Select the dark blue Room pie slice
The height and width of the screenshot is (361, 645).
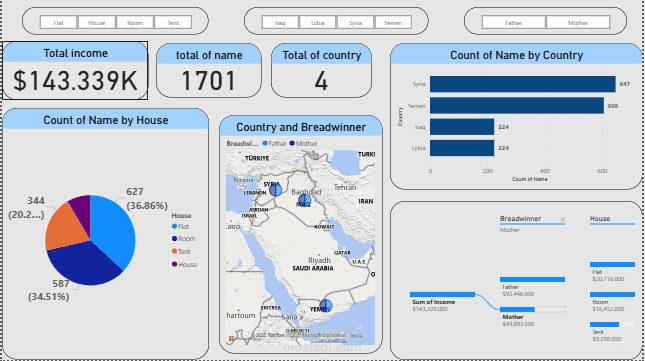[84, 264]
